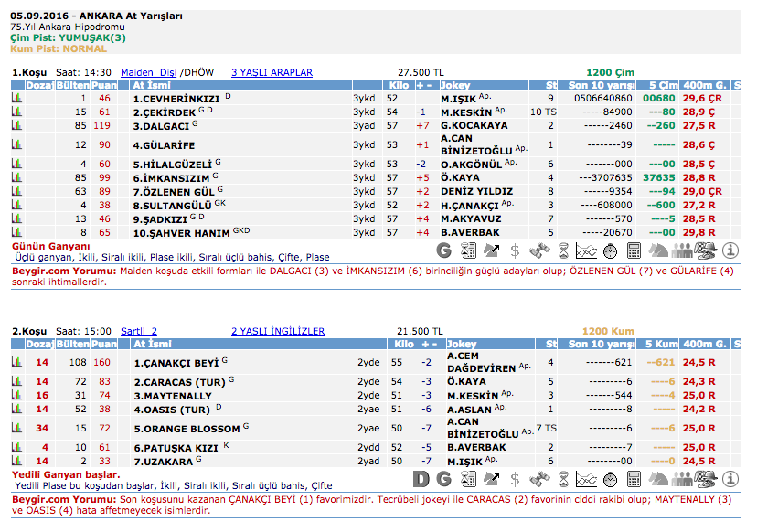Viewport: 757px width, 532px height.
Task: Open the stopwatch icon in race 1 toolbar
Action: pyautogui.click(x=612, y=250)
